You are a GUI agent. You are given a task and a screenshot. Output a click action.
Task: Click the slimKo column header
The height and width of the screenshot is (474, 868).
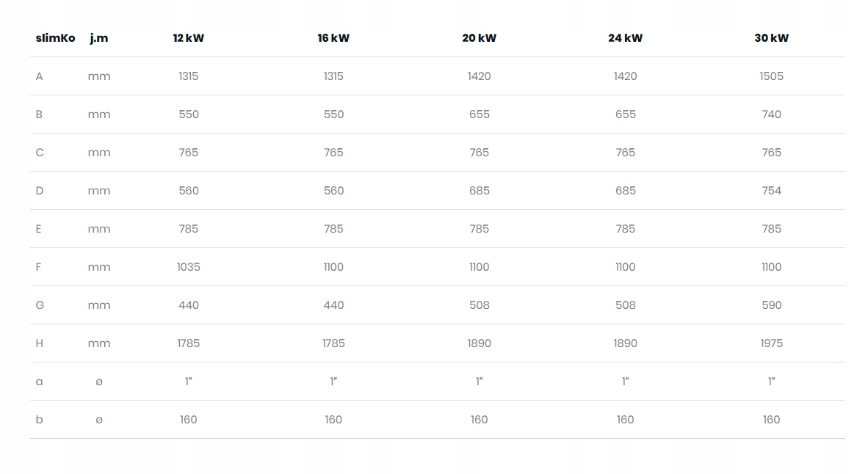[55, 38]
